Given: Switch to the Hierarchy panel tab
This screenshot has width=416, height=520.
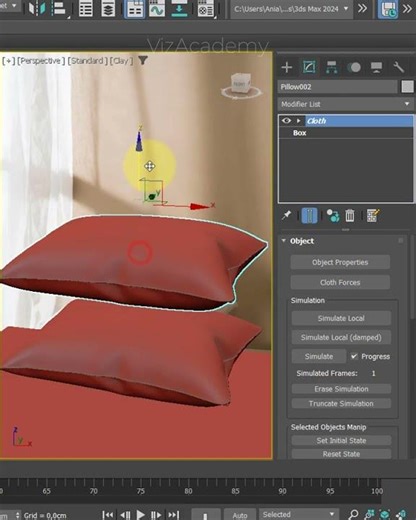Looking at the screenshot, I should pos(331,67).
